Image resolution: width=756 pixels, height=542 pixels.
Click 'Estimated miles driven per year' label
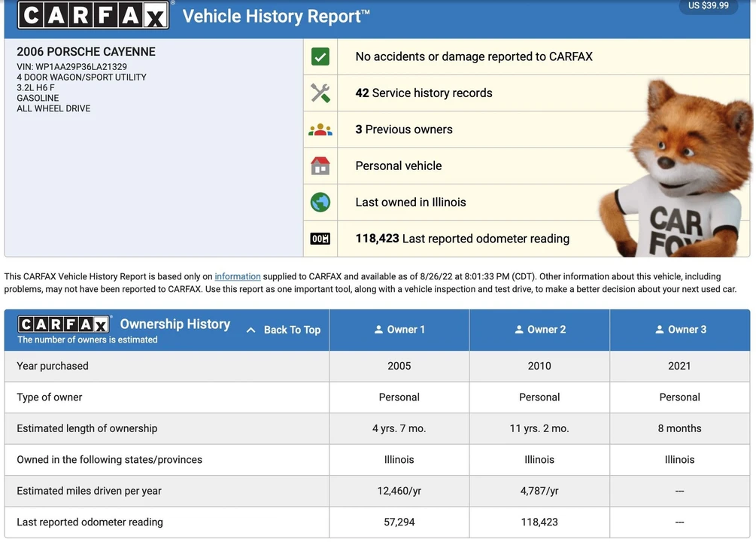pos(90,491)
